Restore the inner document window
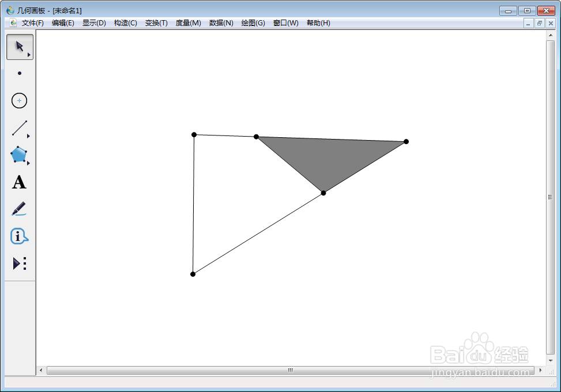Viewport: 561px width, 392px height. tap(540, 24)
